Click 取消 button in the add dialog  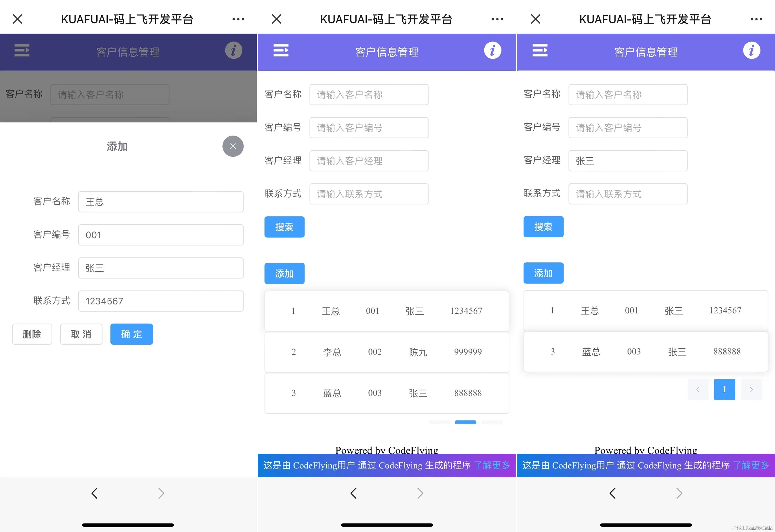point(81,334)
